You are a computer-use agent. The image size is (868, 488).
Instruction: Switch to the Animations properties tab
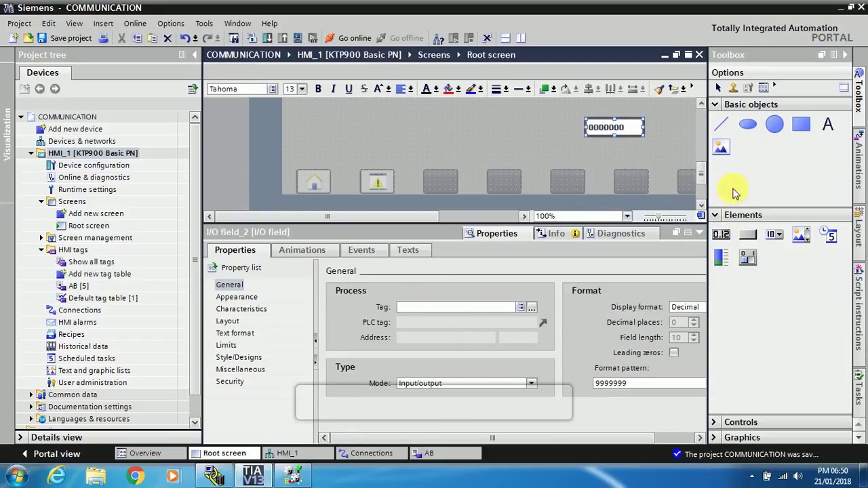(302, 250)
